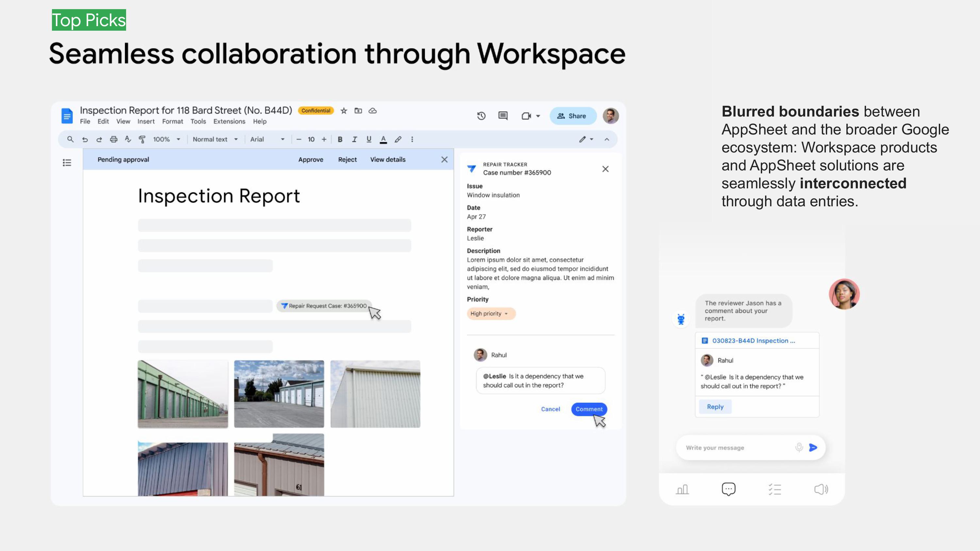Click Cancel in the comment panel
This screenshot has height=551, width=980.
click(x=550, y=409)
